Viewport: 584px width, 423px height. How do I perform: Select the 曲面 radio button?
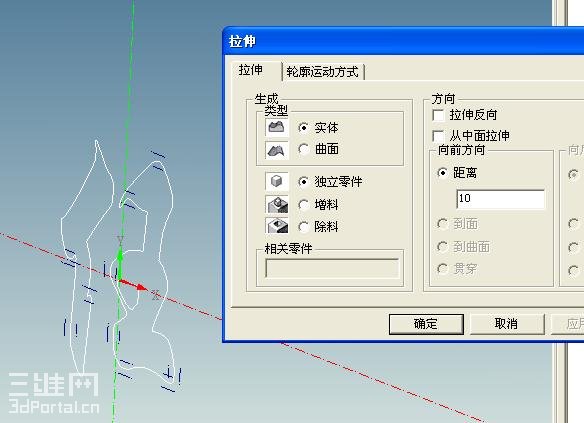click(304, 149)
